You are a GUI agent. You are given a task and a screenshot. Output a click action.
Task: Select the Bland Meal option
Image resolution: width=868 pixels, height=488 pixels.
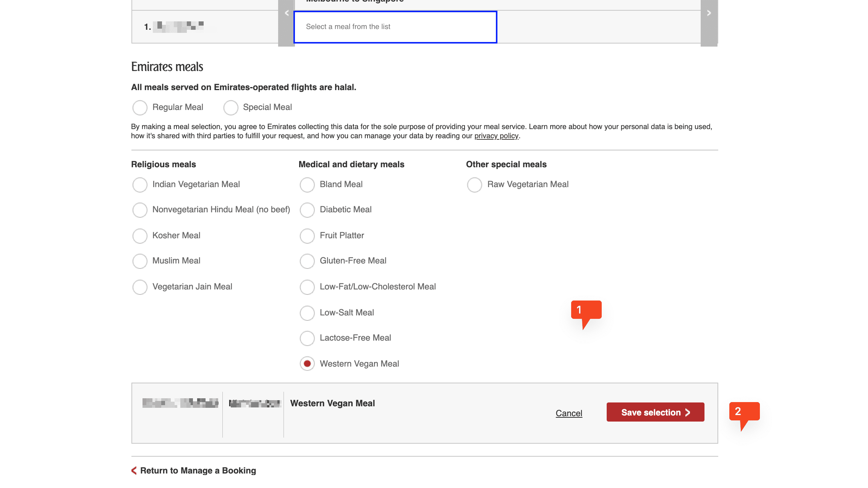(x=307, y=185)
